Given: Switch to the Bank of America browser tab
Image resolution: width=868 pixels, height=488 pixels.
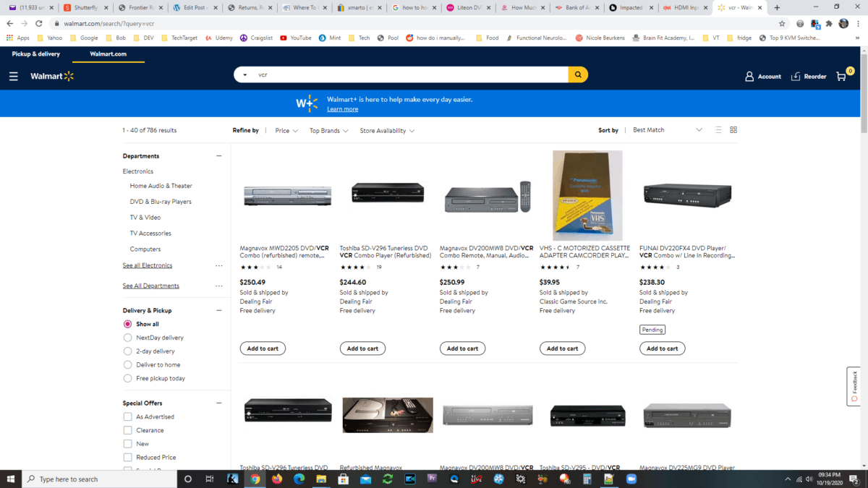Looking at the screenshot, I should click(576, 8).
